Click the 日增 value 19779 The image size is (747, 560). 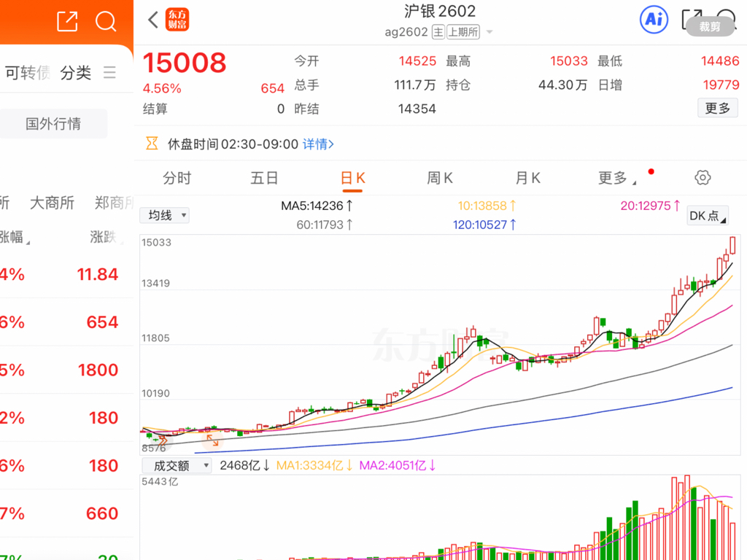[721, 85]
